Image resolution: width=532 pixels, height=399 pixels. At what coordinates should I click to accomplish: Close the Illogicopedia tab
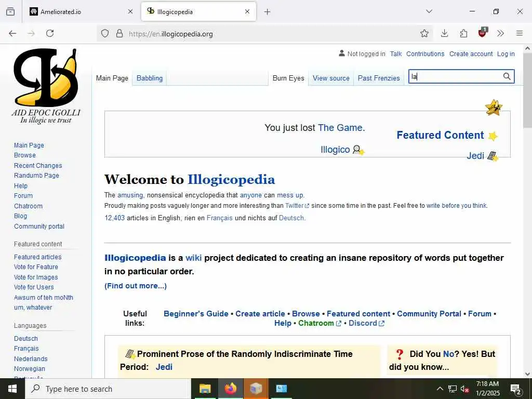click(247, 11)
